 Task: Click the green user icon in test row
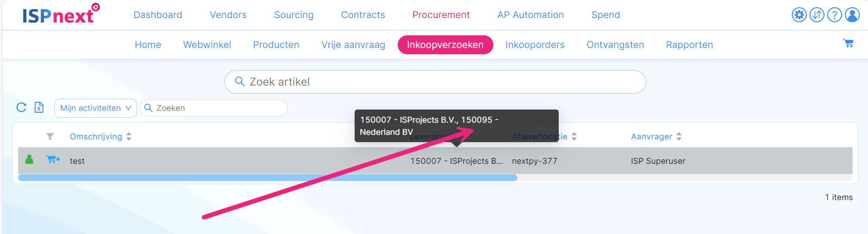click(x=29, y=159)
